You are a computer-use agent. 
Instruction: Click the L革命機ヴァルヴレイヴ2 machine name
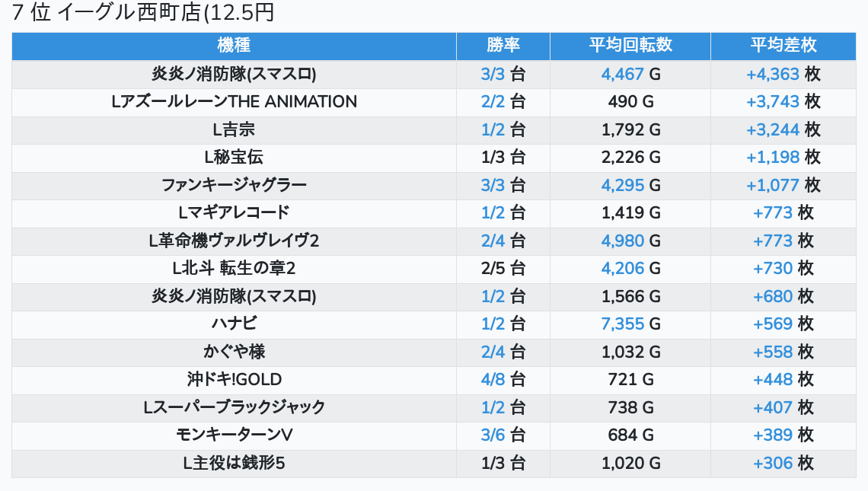click(234, 241)
